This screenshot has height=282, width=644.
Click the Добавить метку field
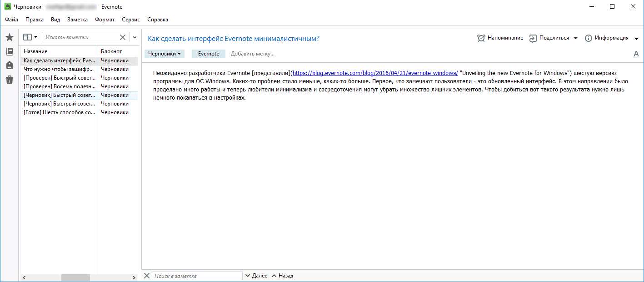point(253,54)
